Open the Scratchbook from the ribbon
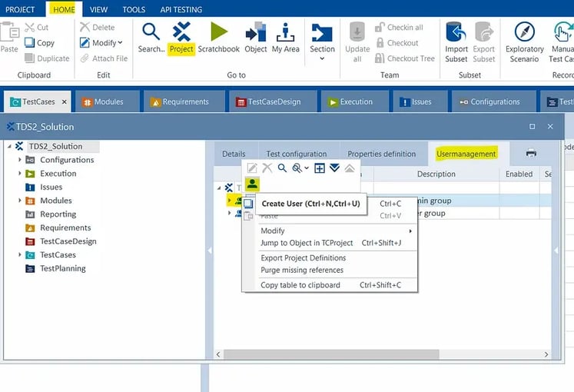 pos(219,38)
